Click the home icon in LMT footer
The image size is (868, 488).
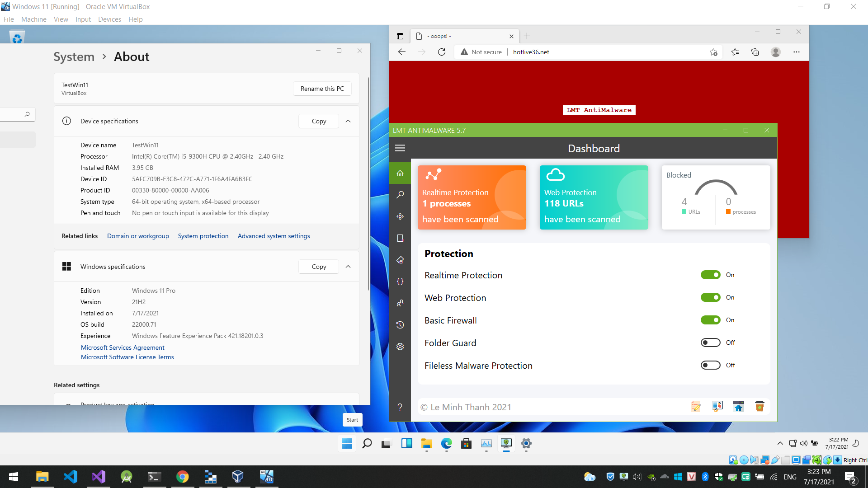(x=738, y=407)
